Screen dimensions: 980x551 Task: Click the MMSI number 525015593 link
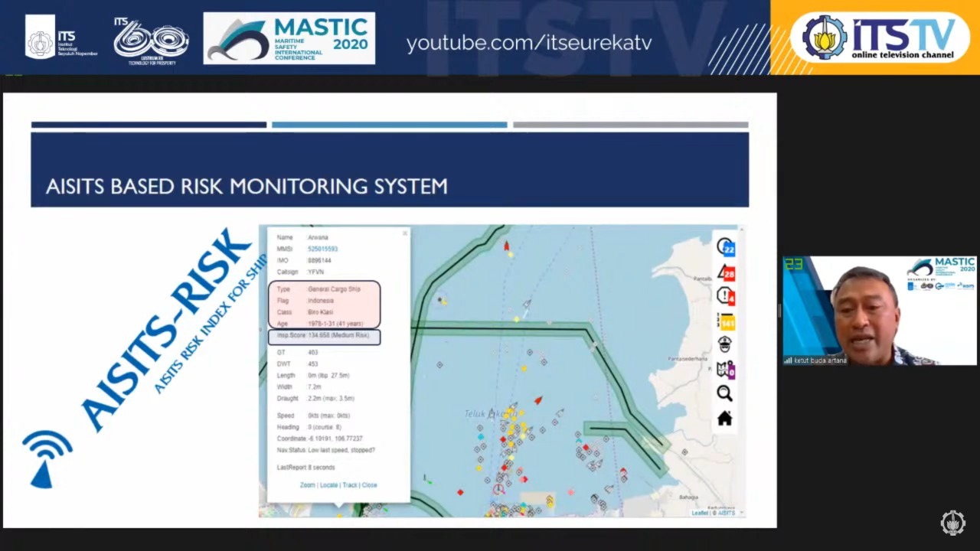(322, 249)
